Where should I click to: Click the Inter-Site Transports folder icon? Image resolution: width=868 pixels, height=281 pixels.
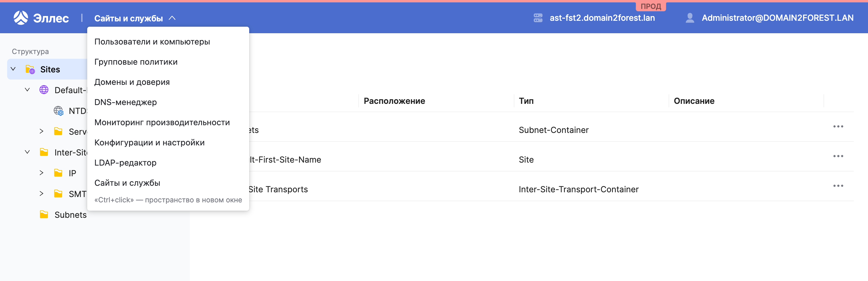(44, 152)
